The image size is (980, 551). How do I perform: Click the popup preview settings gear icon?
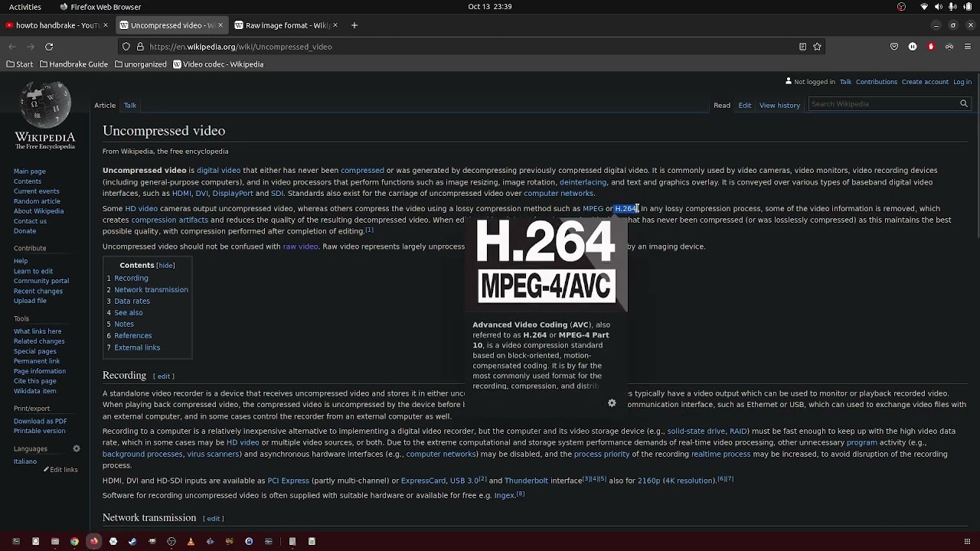tap(612, 403)
